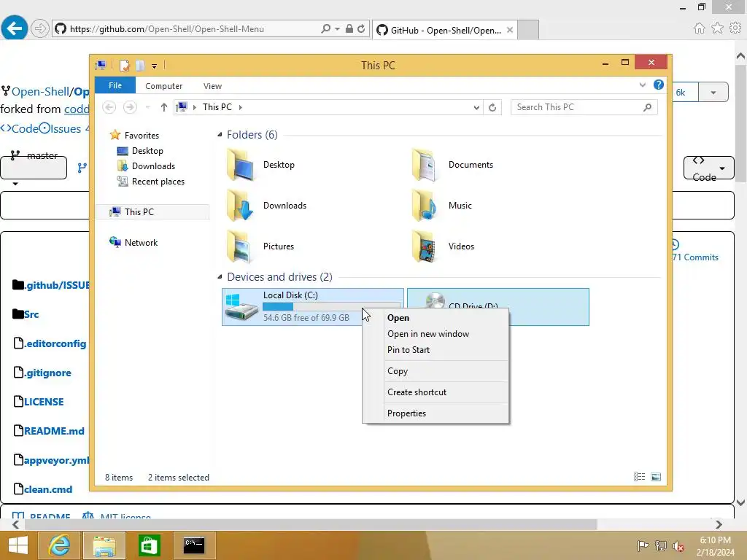Open IE Favorites star icon
The image size is (747, 560).
717,28
